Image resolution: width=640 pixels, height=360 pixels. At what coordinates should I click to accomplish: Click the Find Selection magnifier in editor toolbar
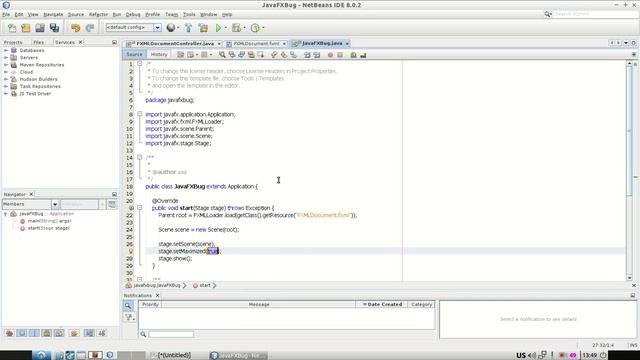pyautogui.click(x=222, y=55)
